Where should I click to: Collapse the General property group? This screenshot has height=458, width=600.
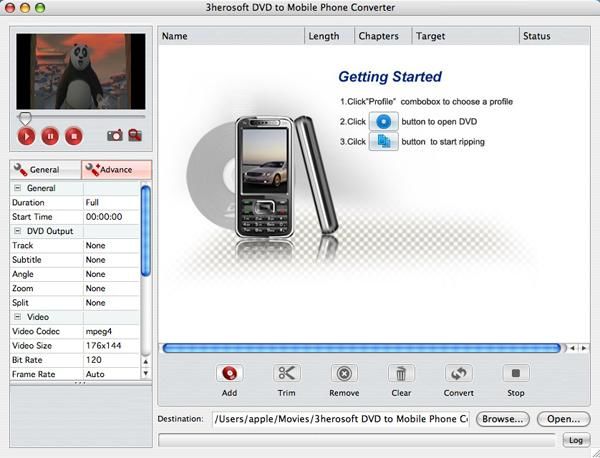point(18,188)
